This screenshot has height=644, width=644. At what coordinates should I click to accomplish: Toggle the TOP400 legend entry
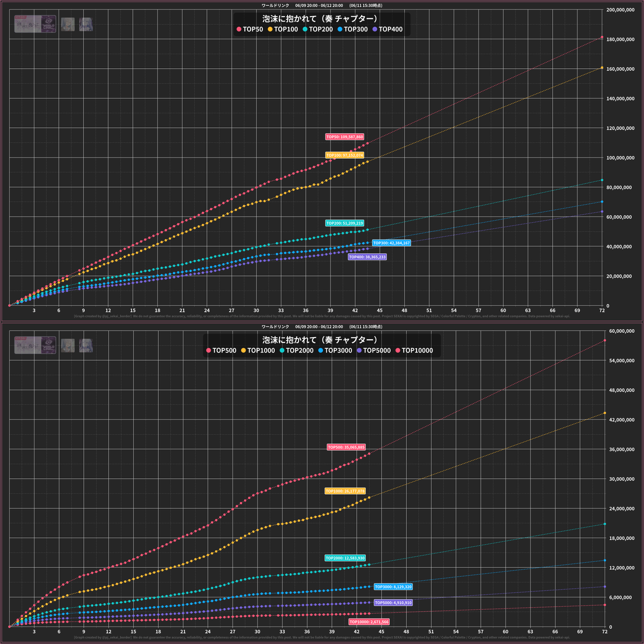(387, 30)
